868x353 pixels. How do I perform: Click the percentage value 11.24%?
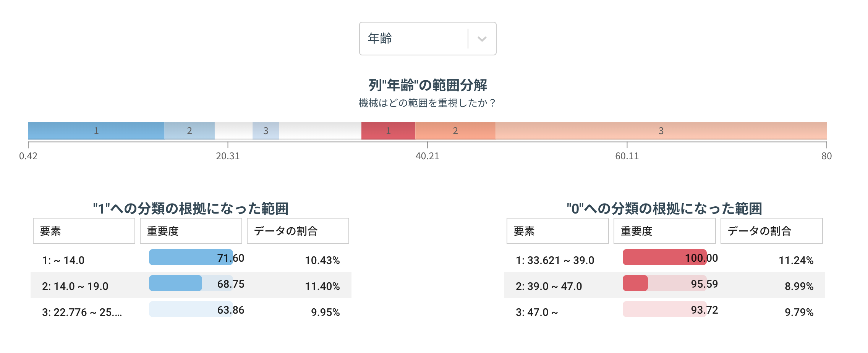[797, 261]
